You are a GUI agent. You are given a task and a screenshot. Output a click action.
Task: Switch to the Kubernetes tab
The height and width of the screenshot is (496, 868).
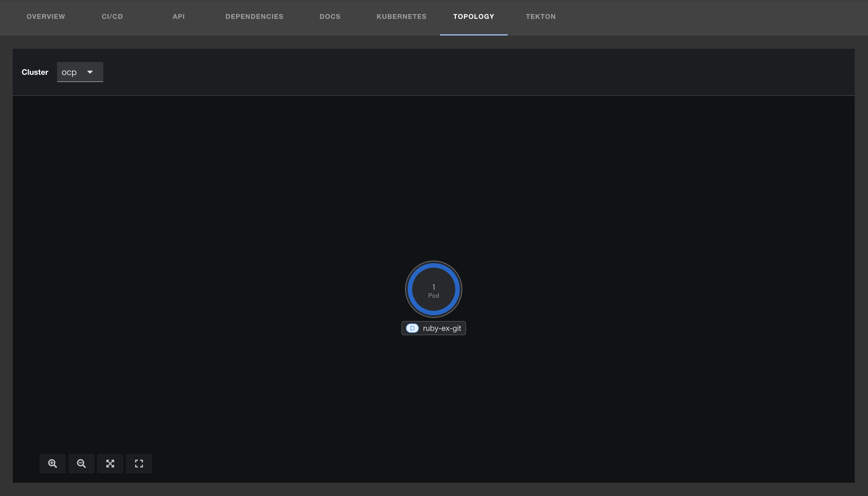(x=401, y=16)
